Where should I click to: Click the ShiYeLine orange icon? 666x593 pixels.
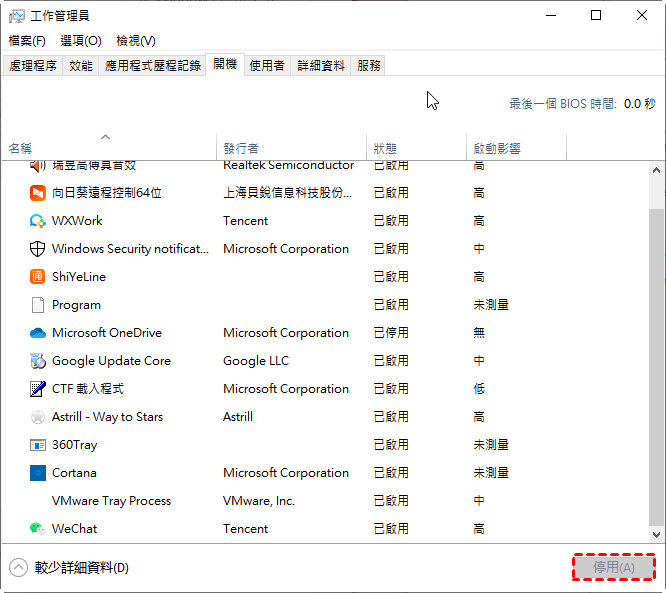[x=37, y=277]
